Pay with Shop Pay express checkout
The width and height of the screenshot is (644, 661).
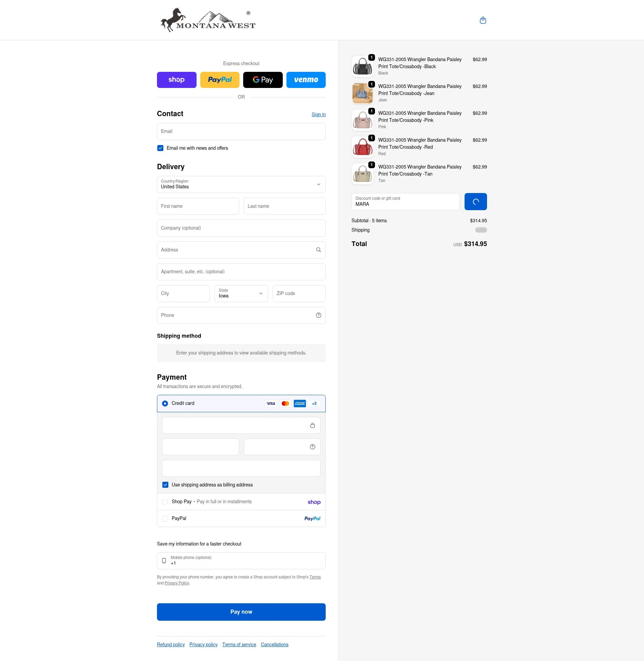tap(176, 80)
